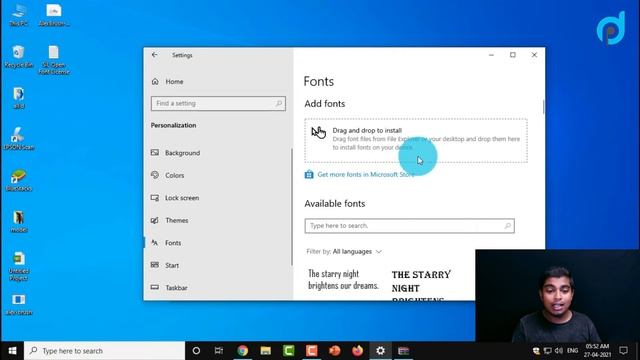This screenshot has height=360, width=640.
Task: Click the Find a setting search box
Action: pos(218,103)
